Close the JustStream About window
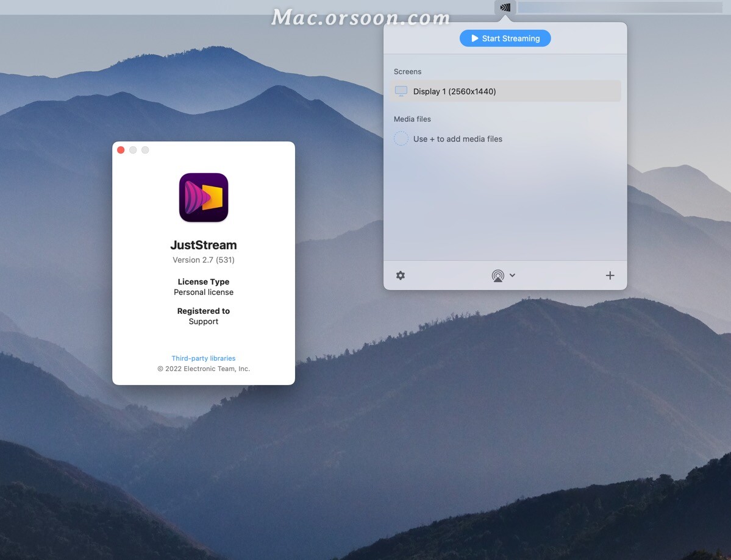 (x=121, y=149)
